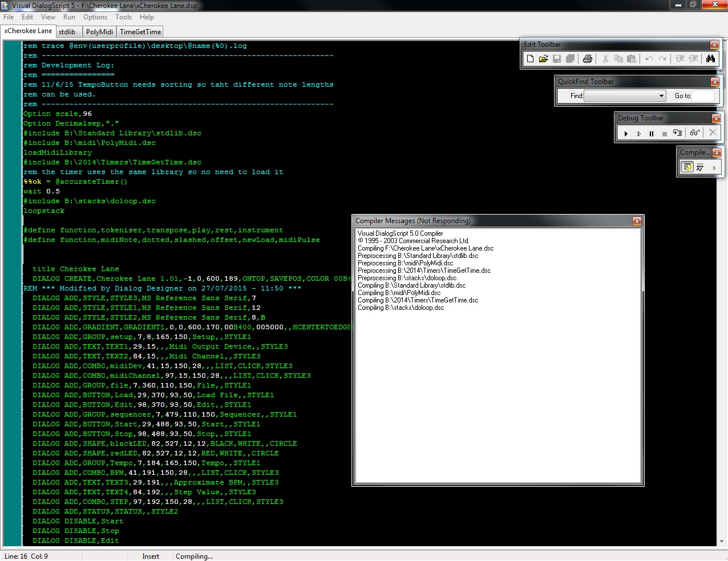Click the 'title Cherokee Lane' code line
This screenshot has height=561, width=728.
pos(76,269)
